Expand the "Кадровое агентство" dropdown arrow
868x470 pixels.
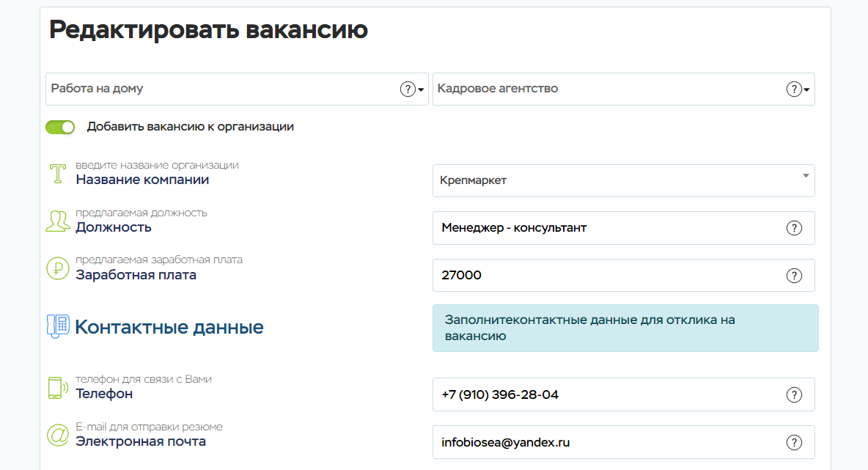[806, 90]
